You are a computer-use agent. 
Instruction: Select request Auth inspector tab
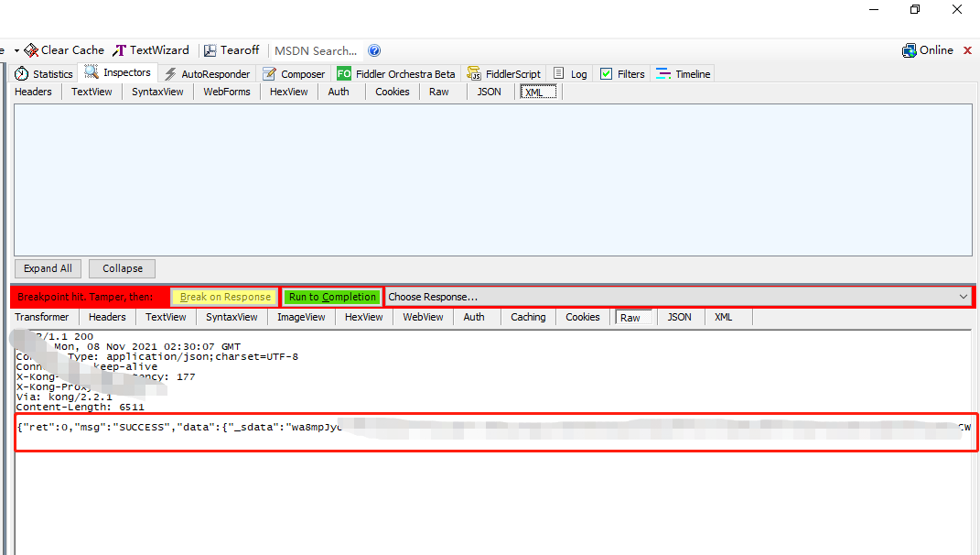tap(339, 92)
